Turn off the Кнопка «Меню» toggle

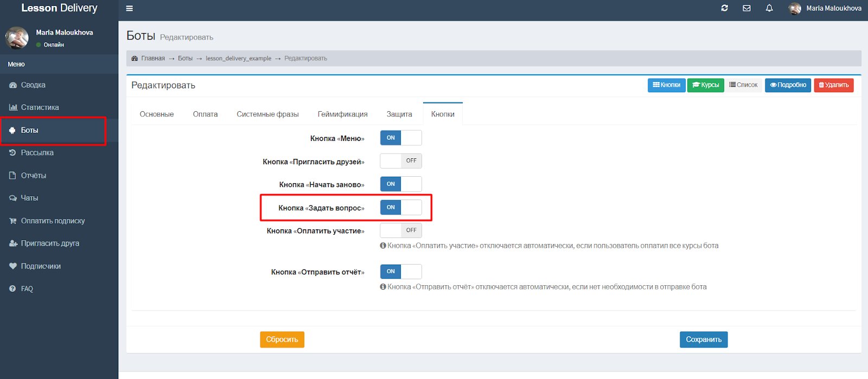[x=400, y=138]
